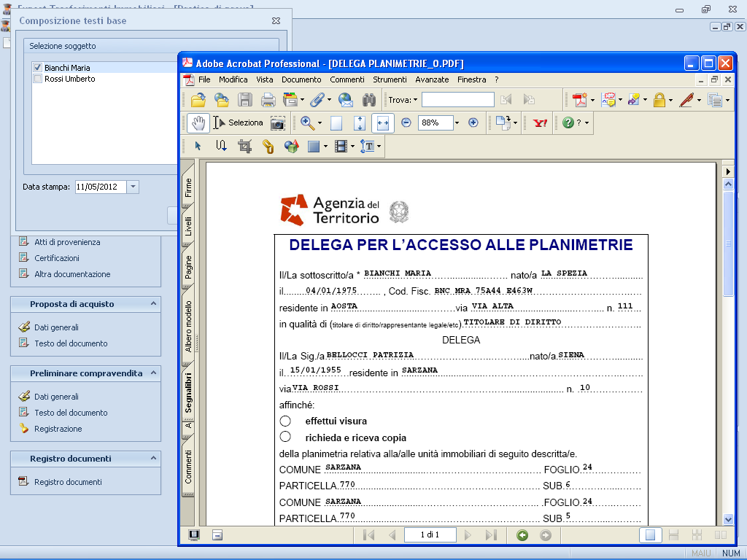This screenshot has width=747, height=560.
Task: Open the Segnalibri side tab
Action: click(x=188, y=393)
